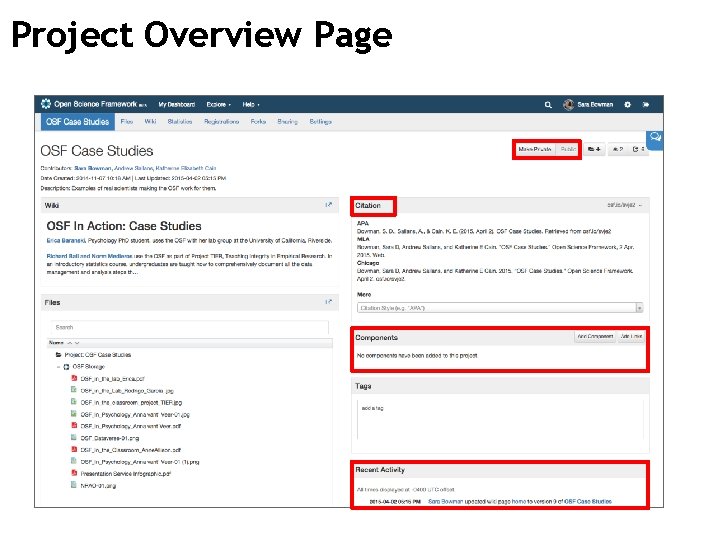The height and width of the screenshot is (540, 720).
Task: Expand the Explore navbar dropdown
Action: point(218,105)
